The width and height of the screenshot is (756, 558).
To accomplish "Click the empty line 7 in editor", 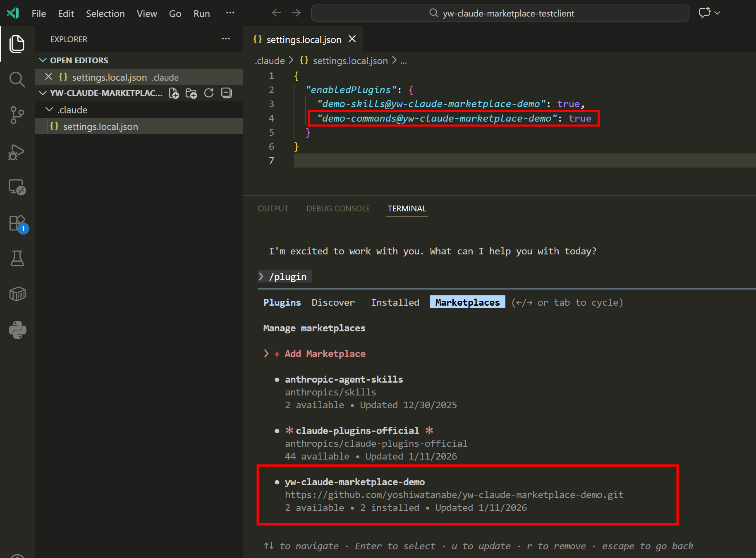I will click(x=524, y=160).
